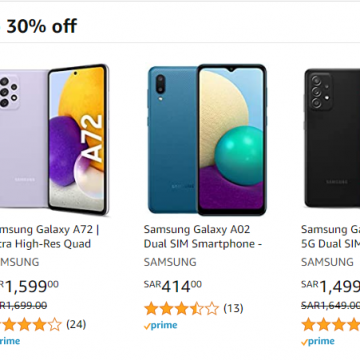The image size is (360, 360).
Task: Open the Samsung Galaxy A72 phone image
Action: coord(54,139)
